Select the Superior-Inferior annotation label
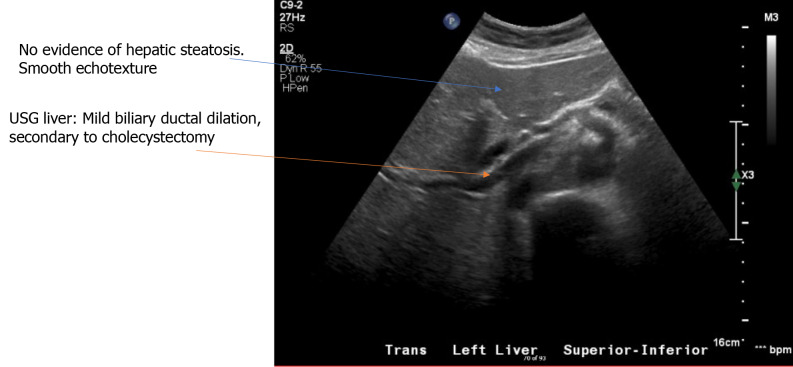 635,350
